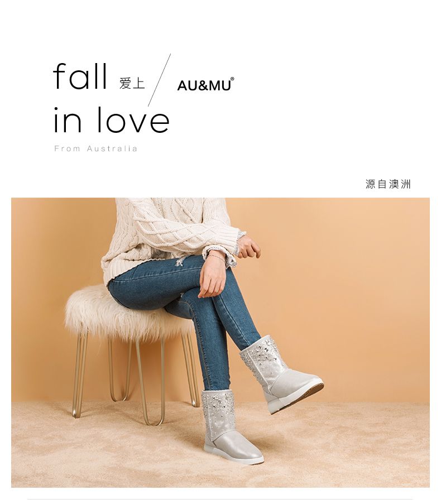The height and width of the screenshot is (504, 441).
Task: Click the 爱上 Chinese characters
Action: 132,83
